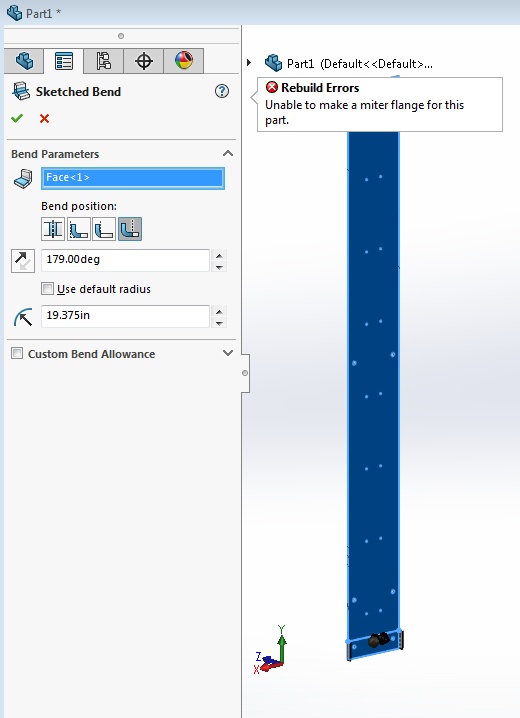The image size is (520, 718).
Task: Click the green checkmark to accept bend
Action: click(17, 119)
